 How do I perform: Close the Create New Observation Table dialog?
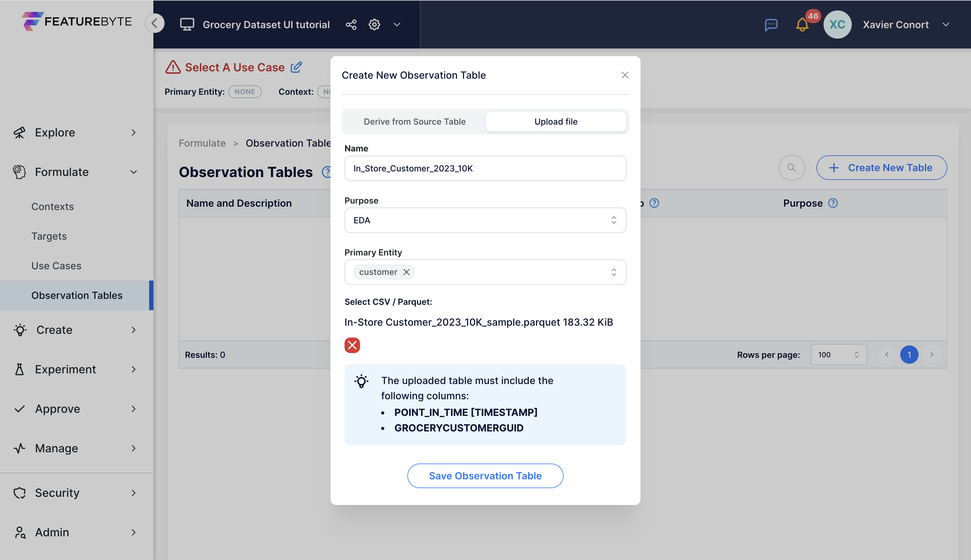pyautogui.click(x=625, y=75)
